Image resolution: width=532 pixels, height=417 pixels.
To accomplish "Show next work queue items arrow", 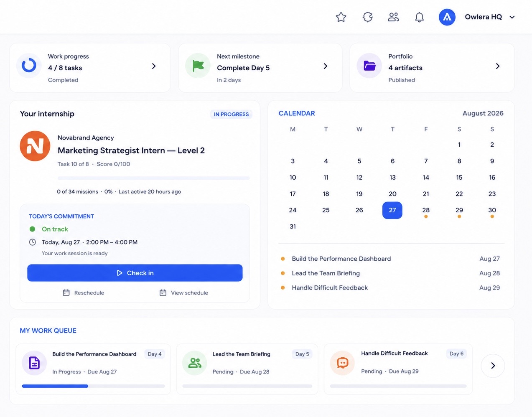I will (x=493, y=366).
